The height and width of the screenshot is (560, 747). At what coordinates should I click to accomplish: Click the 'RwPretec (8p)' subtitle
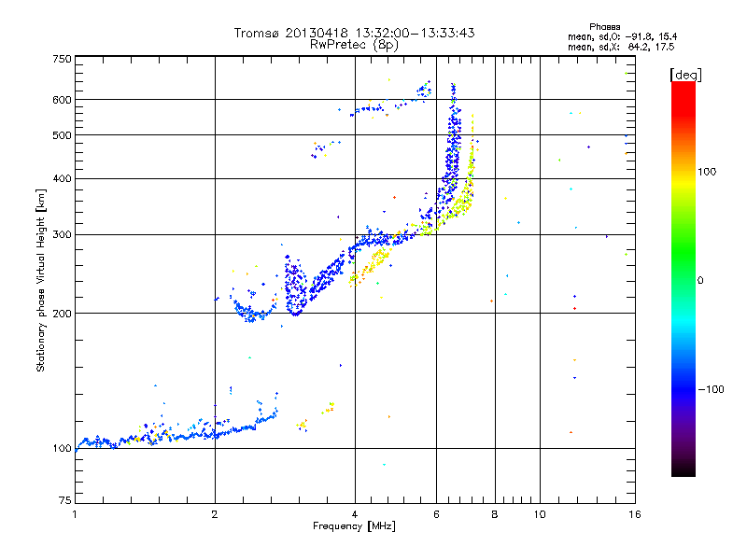click(354, 45)
